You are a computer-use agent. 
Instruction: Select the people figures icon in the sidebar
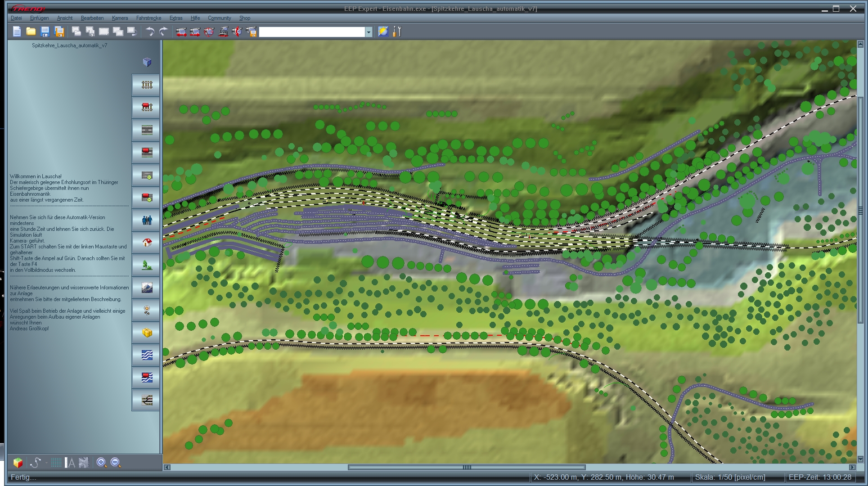tap(146, 220)
